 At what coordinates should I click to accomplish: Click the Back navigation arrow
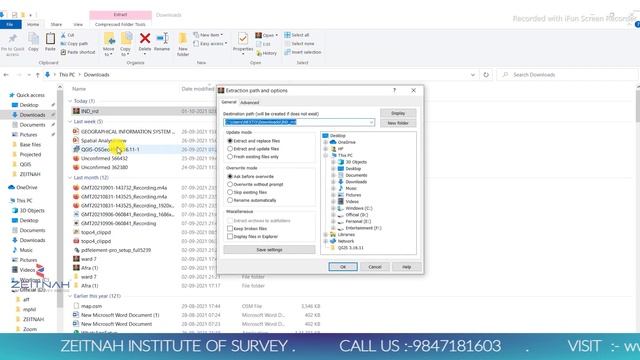point(6,75)
